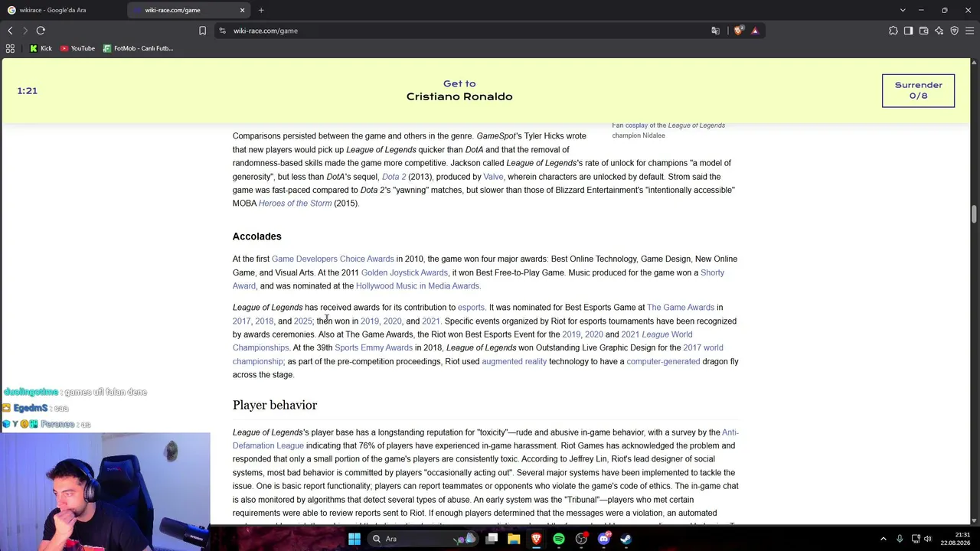Image resolution: width=980 pixels, height=551 pixels.
Task: Open Brave Rewards triangle icon
Action: tap(755, 31)
